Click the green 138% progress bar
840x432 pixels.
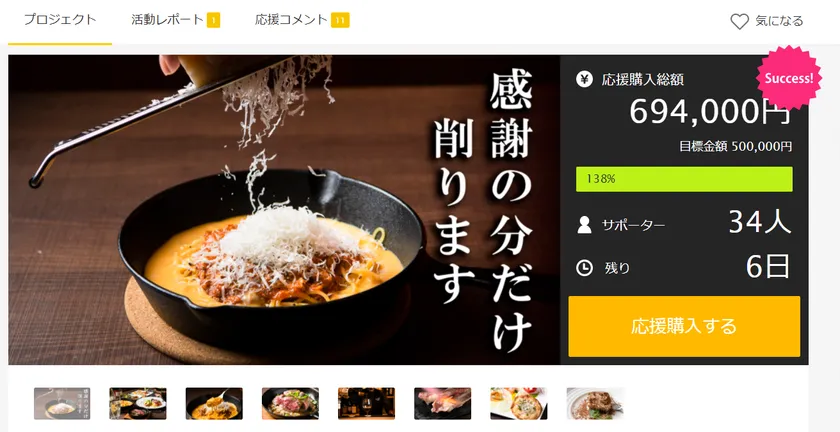684,179
